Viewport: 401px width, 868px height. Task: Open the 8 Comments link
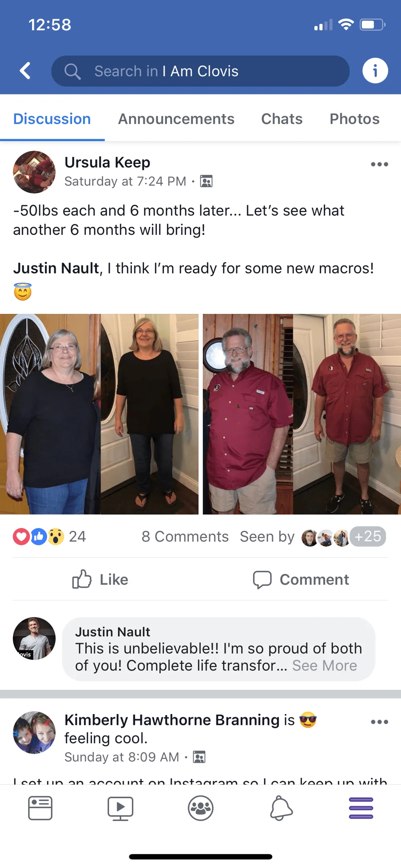pos(185,536)
